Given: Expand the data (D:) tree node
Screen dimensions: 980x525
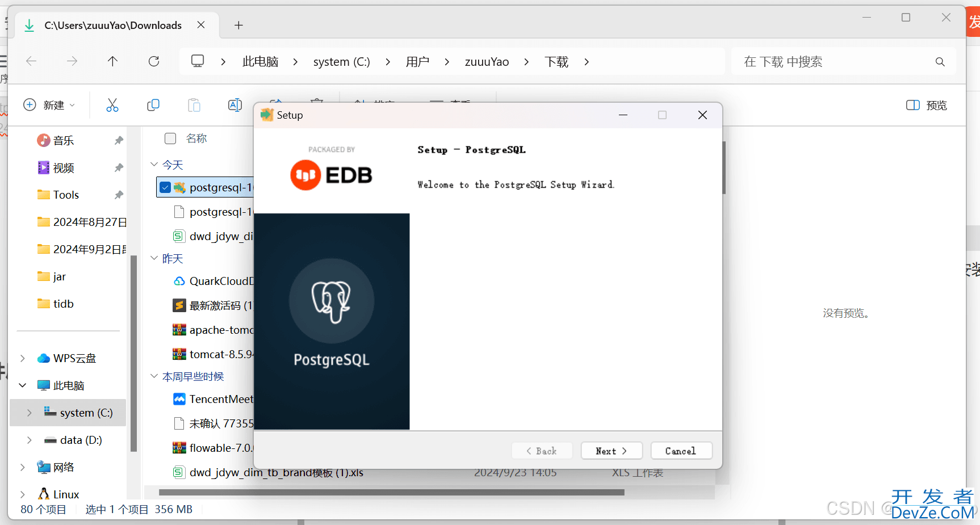Looking at the screenshot, I should (30, 440).
